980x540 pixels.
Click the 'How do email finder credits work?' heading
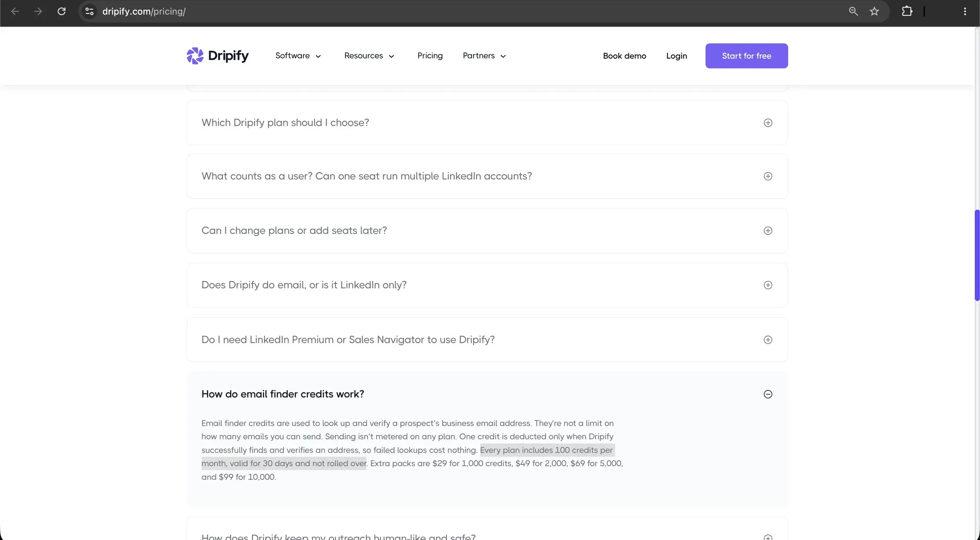click(x=283, y=394)
